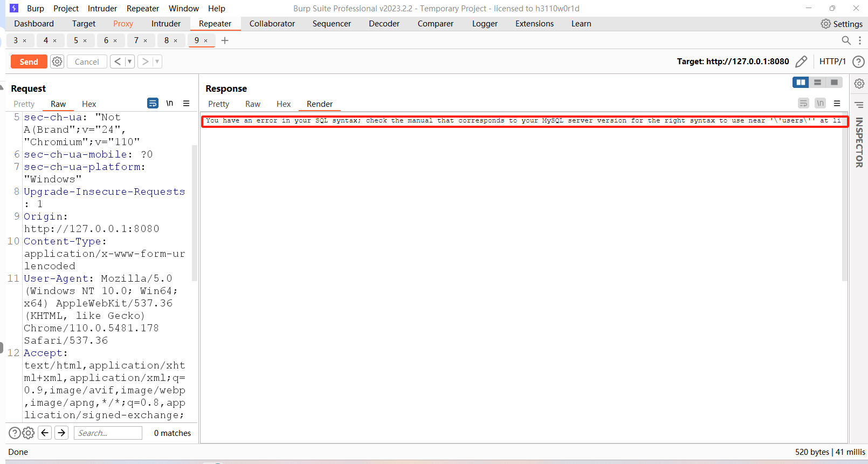
Task: Open the Help menu
Action: 217,9
